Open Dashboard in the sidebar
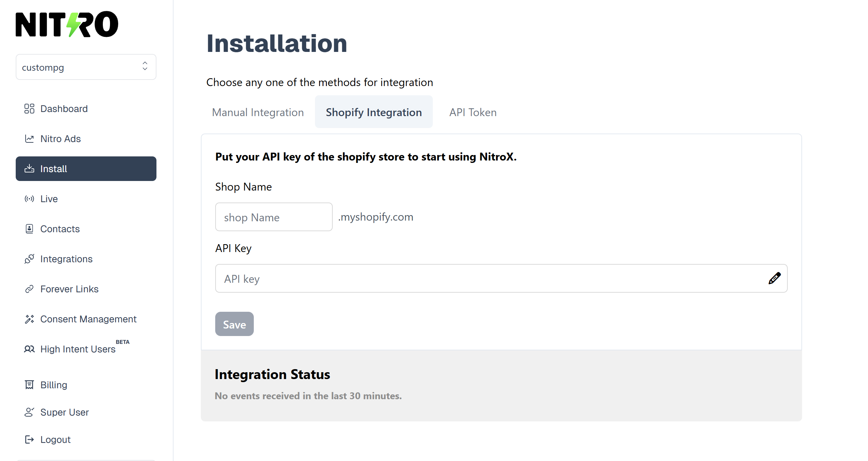Image resolution: width=868 pixels, height=461 pixels. (86, 109)
